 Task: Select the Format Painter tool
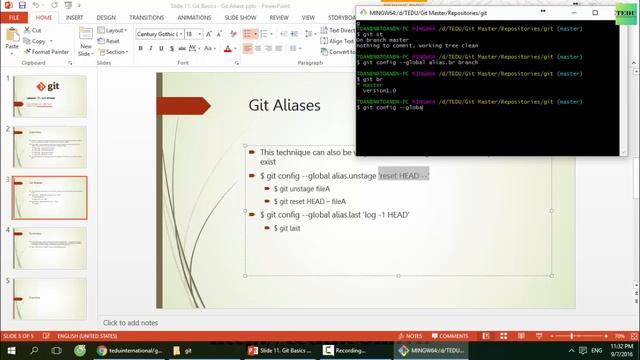[x=46, y=52]
